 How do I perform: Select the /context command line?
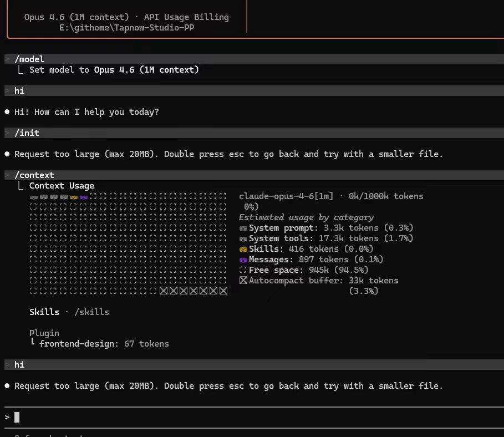coord(254,175)
